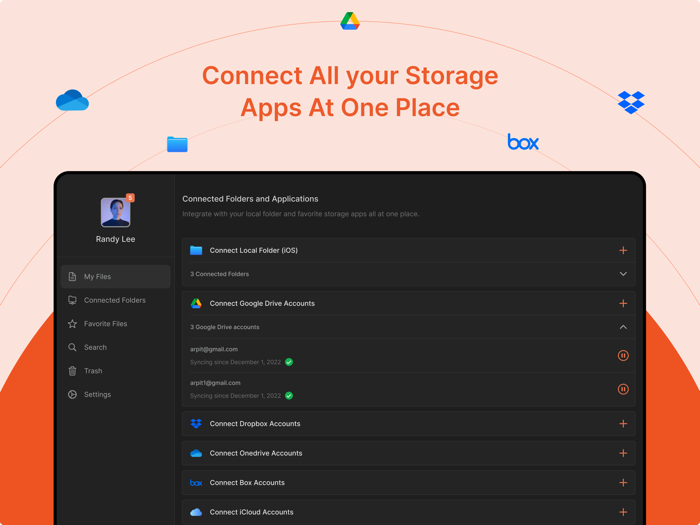
Task: Add a Box account with plus
Action: click(x=623, y=483)
